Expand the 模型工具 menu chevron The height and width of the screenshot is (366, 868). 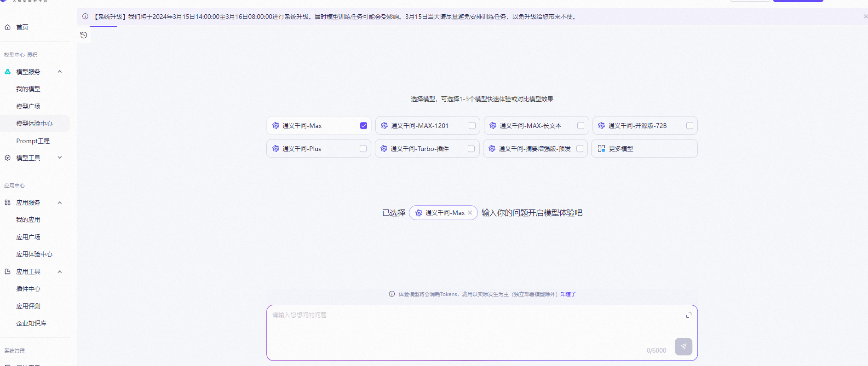(x=60, y=157)
